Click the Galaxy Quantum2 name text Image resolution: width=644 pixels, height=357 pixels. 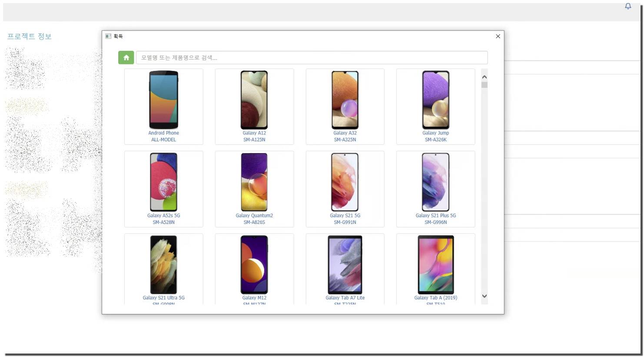[x=254, y=216]
